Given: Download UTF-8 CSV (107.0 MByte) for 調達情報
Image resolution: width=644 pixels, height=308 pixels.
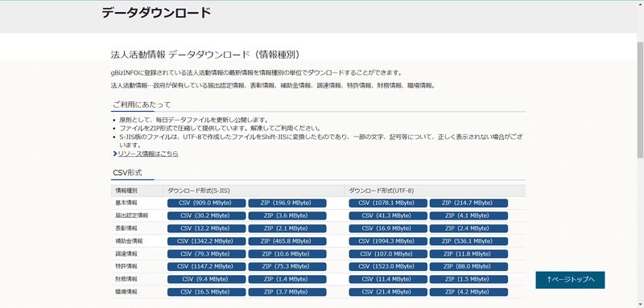Looking at the screenshot, I should pyautogui.click(x=388, y=254).
